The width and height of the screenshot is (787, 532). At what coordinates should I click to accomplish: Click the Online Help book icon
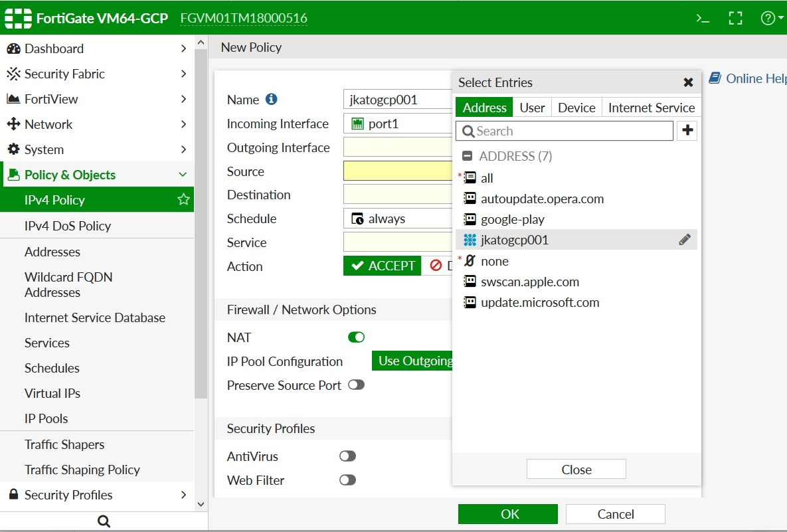pos(715,78)
